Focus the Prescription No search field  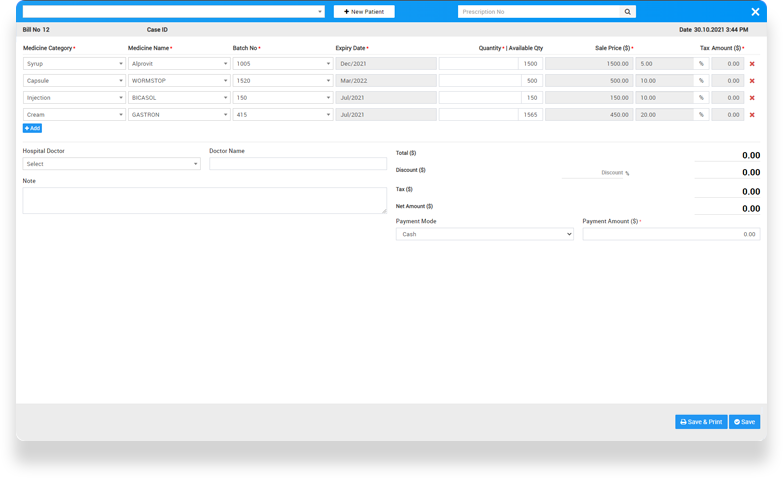[539, 12]
